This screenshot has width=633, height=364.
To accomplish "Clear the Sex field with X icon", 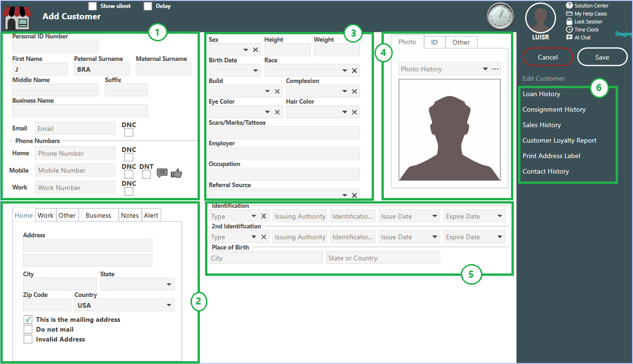I will click(256, 50).
